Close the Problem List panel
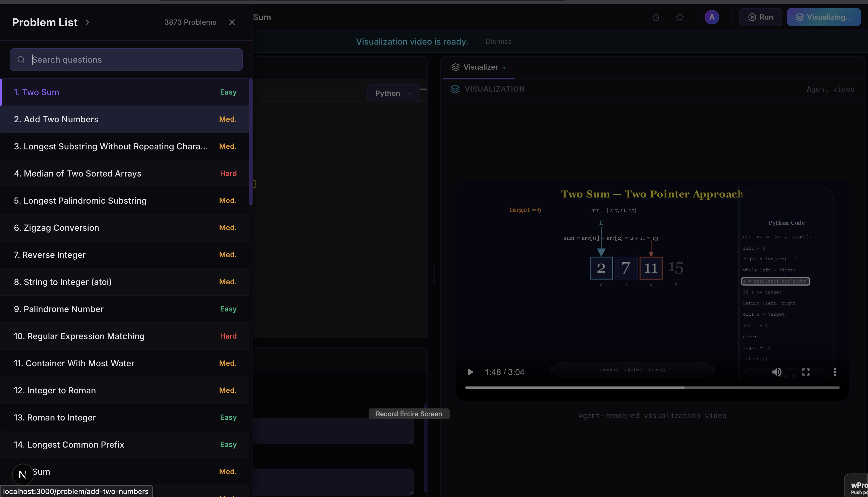The width and height of the screenshot is (868, 497). (232, 22)
